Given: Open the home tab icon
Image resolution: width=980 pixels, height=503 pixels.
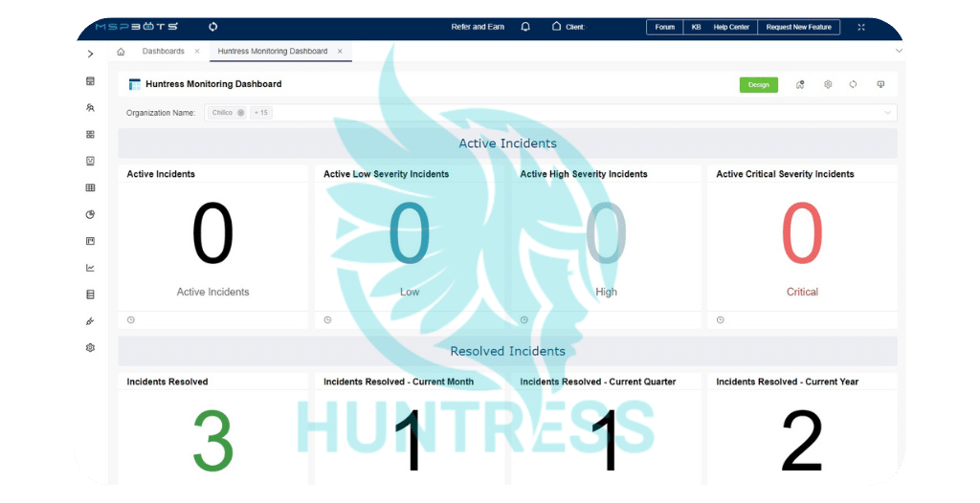Looking at the screenshot, I should coord(121,52).
